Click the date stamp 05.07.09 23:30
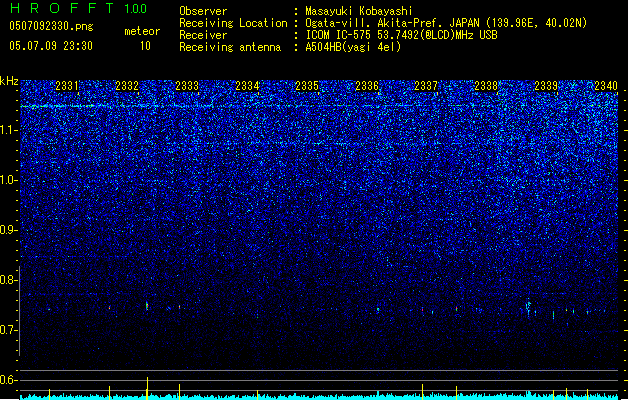This screenshot has height=400, width=629. pyautogui.click(x=51, y=46)
